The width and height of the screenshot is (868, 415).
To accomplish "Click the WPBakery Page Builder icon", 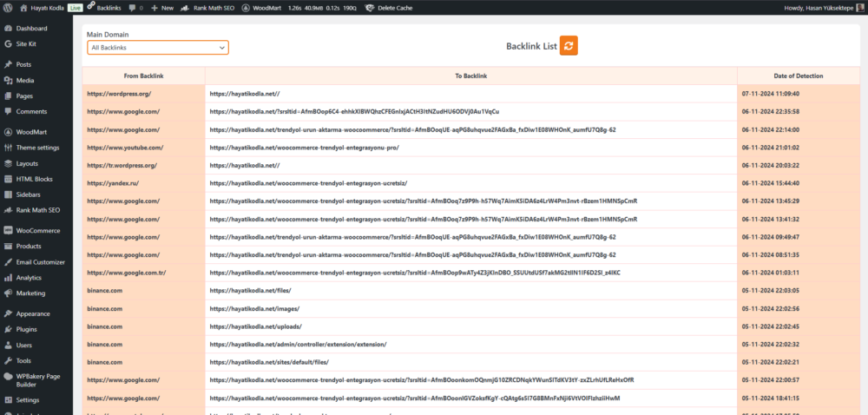I will (x=8, y=376).
